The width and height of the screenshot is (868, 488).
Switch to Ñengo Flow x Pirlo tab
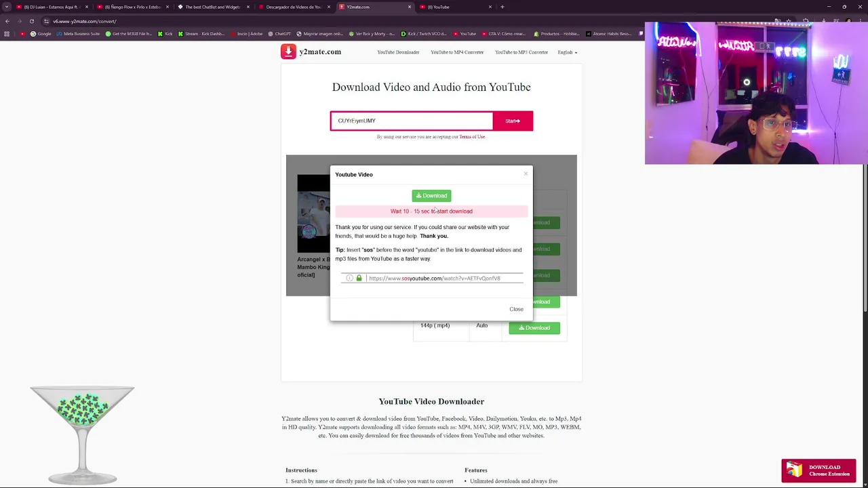pyautogui.click(x=132, y=7)
